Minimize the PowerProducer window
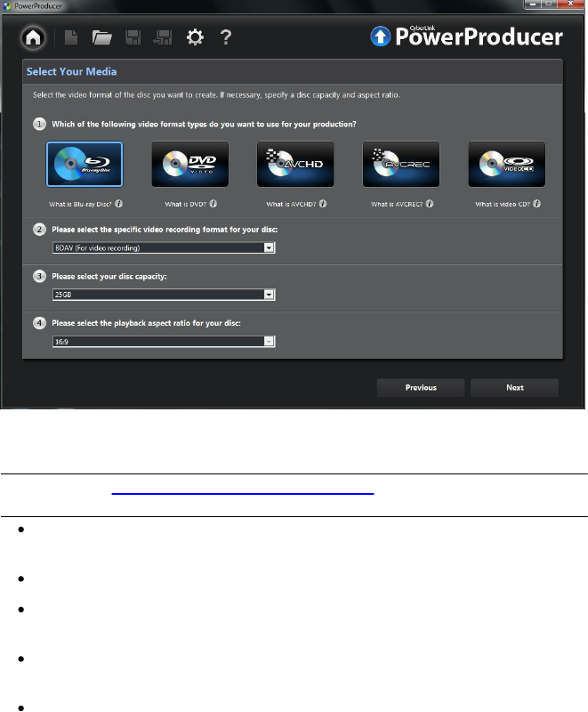 pos(532,4)
